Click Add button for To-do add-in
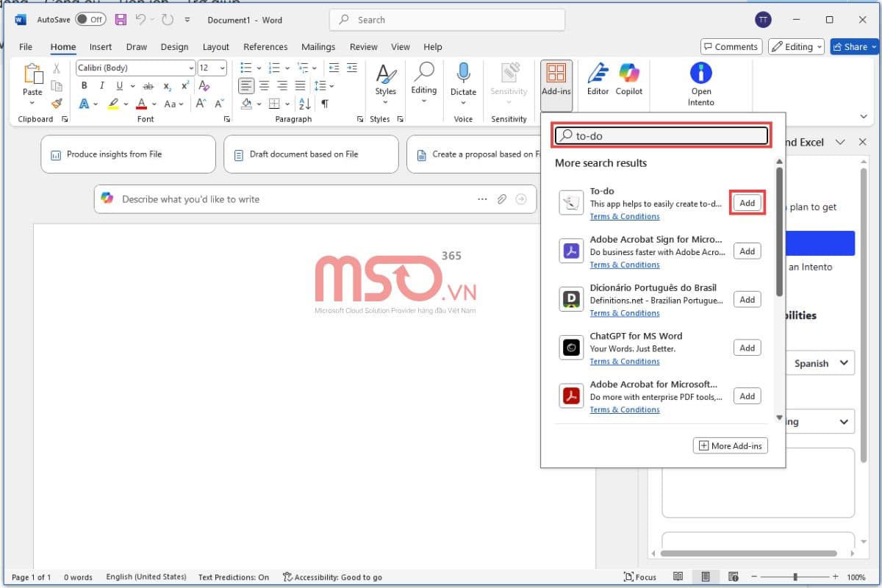 point(747,203)
